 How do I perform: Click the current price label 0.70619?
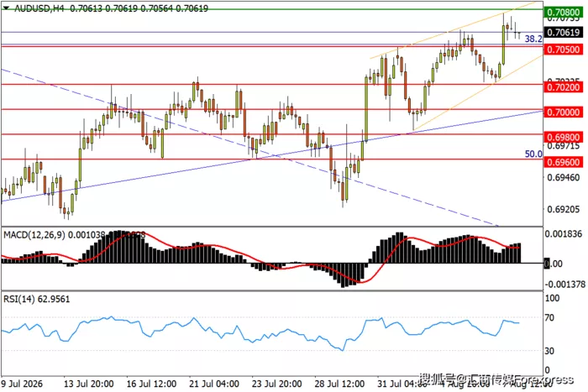(564, 32)
